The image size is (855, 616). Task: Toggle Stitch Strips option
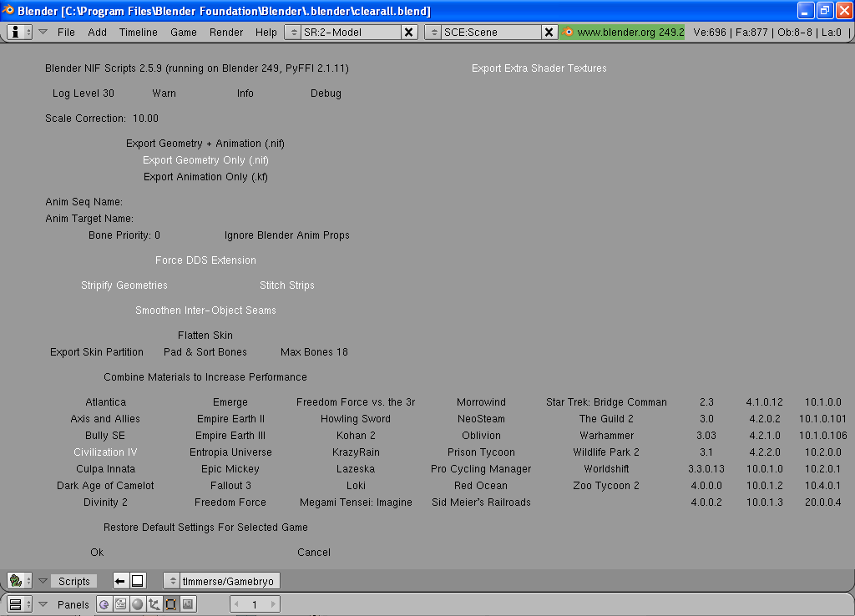(287, 285)
